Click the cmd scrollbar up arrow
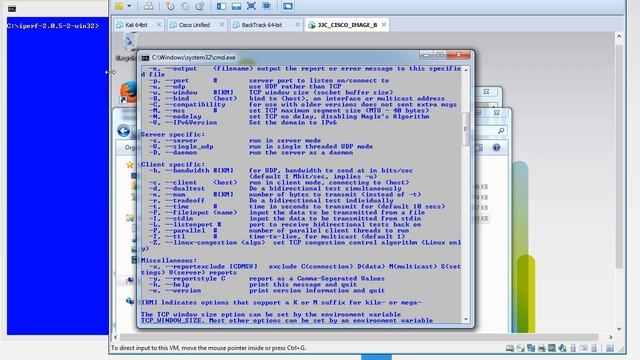Image resolution: width=640 pixels, height=360 pixels. coord(466,70)
